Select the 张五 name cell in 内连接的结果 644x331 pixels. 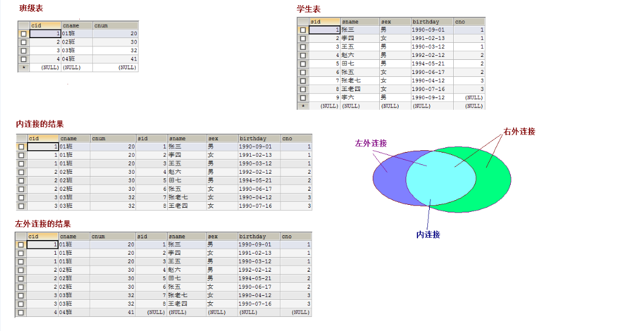[x=187, y=189]
